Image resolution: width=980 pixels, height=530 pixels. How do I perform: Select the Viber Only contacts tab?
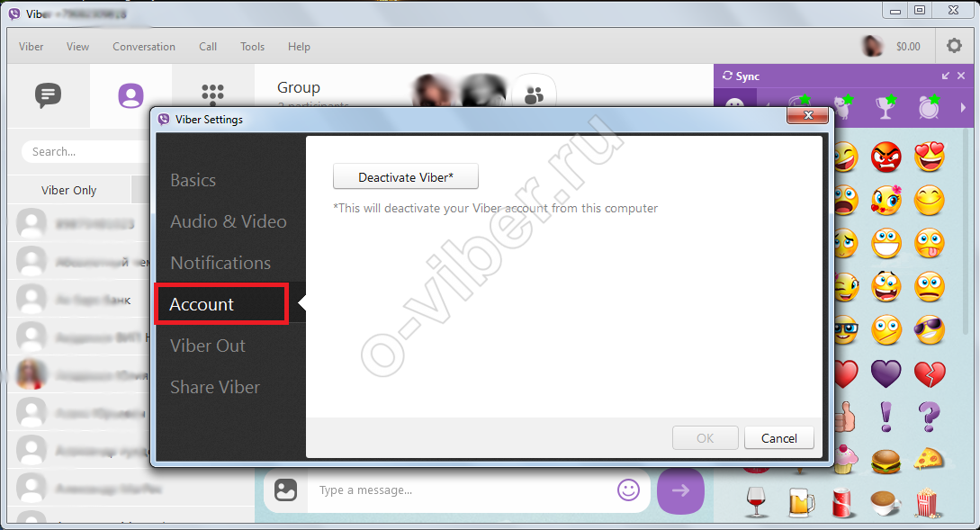(x=68, y=190)
